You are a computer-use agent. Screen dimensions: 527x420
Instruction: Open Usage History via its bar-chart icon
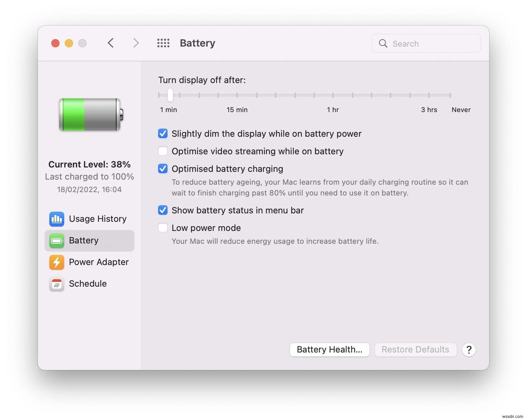coord(56,219)
